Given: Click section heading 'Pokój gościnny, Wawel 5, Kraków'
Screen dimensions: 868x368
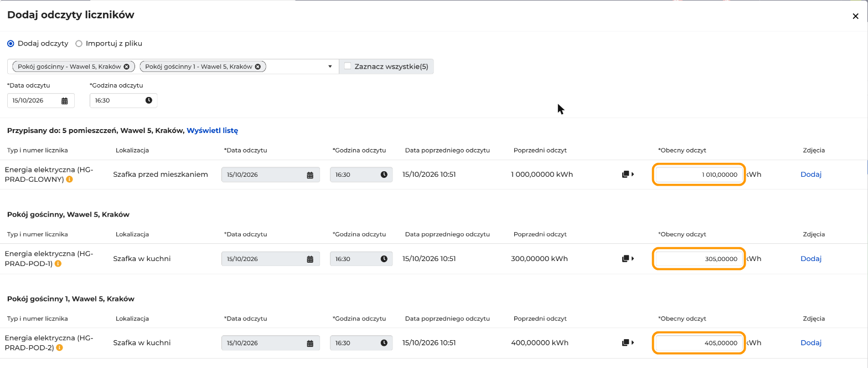Looking at the screenshot, I should click(68, 214).
